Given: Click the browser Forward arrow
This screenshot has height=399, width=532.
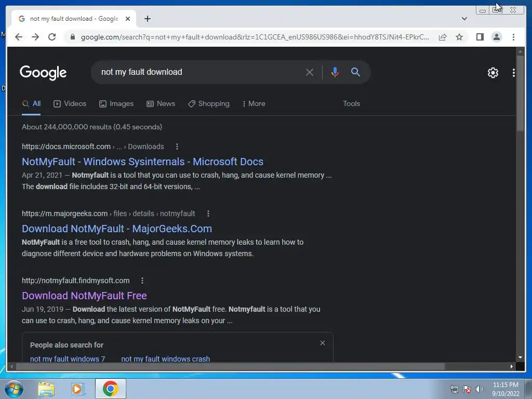Looking at the screenshot, I should tap(35, 37).
